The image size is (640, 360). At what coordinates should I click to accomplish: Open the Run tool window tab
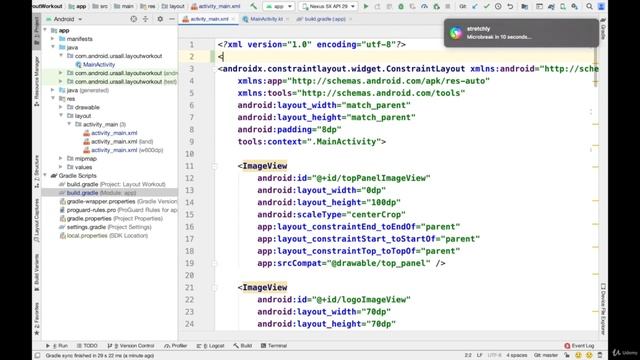[x=57, y=346]
